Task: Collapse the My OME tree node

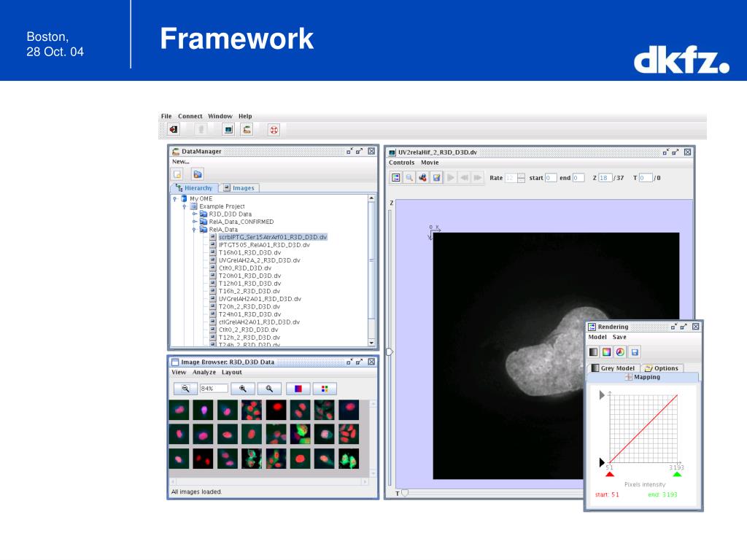Action: 175,198
